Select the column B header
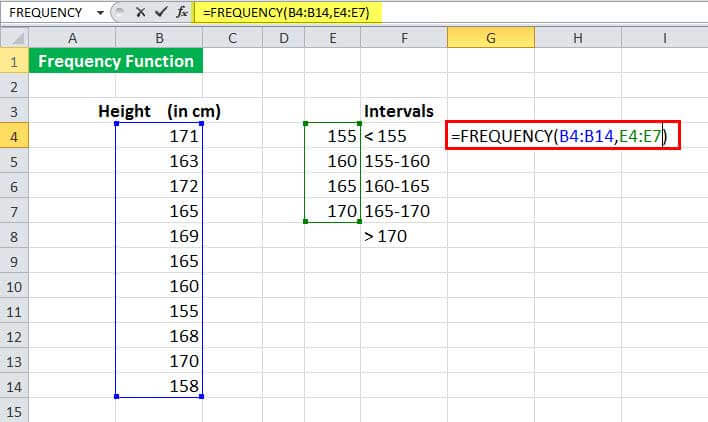This screenshot has height=422, width=708. [x=159, y=38]
